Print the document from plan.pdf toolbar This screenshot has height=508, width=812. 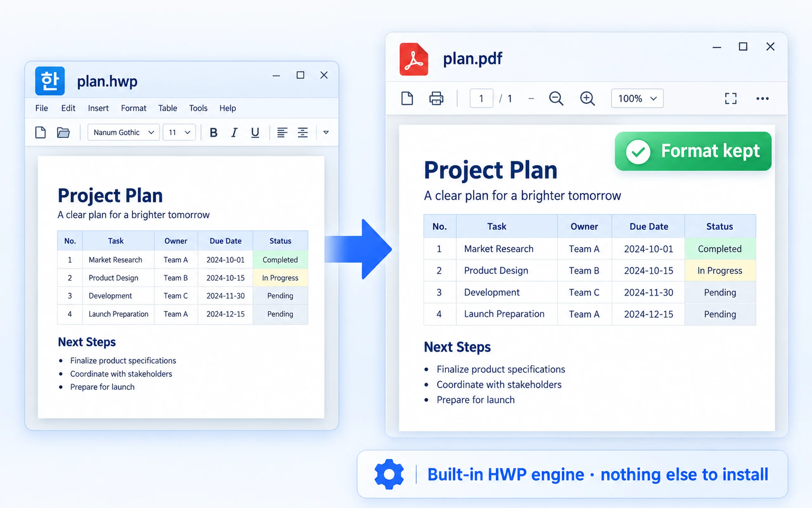coord(436,98)
